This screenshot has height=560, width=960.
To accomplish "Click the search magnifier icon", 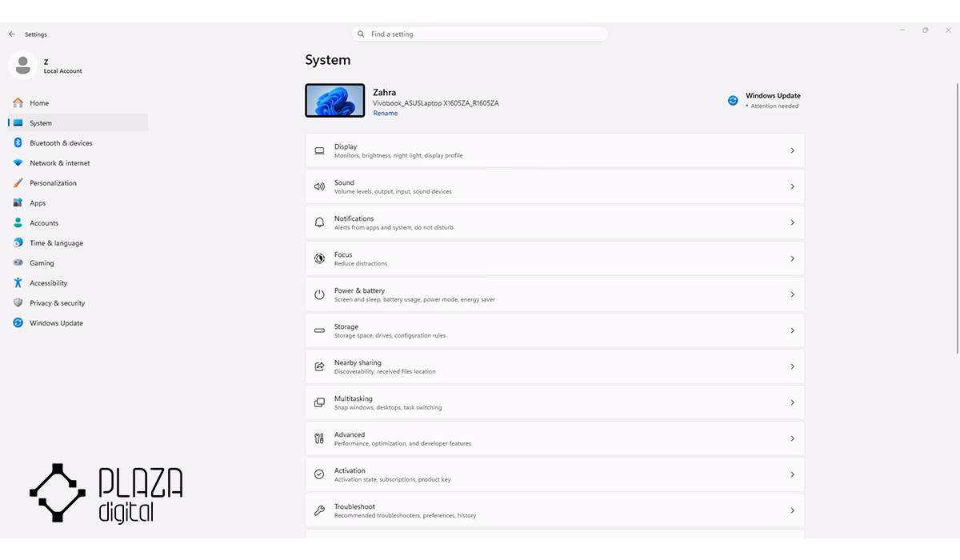I will [361, 34].
